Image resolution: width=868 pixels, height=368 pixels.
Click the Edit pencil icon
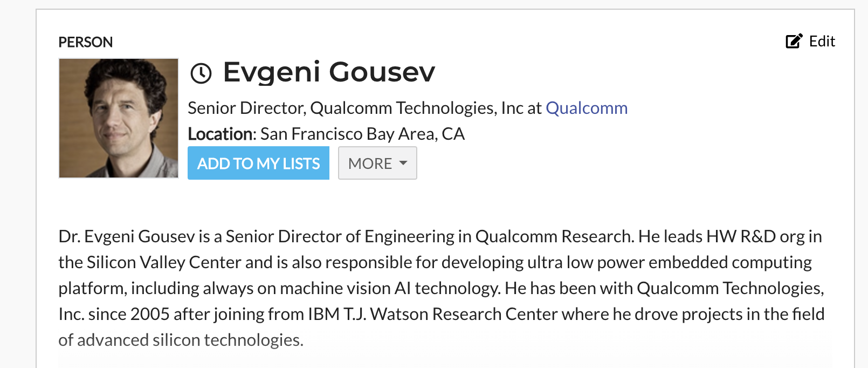point(794,41)
